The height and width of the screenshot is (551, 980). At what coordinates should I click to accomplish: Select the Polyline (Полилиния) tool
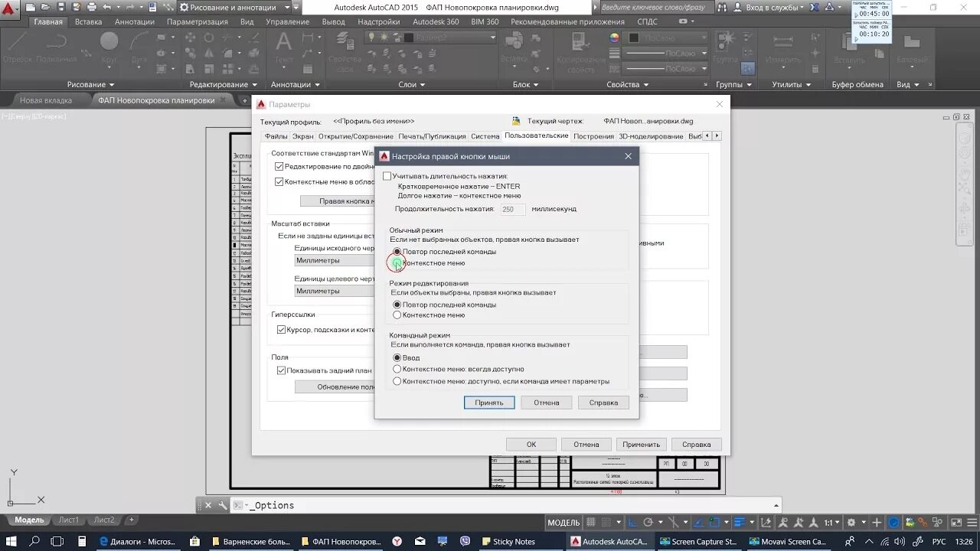pos(57,47)
